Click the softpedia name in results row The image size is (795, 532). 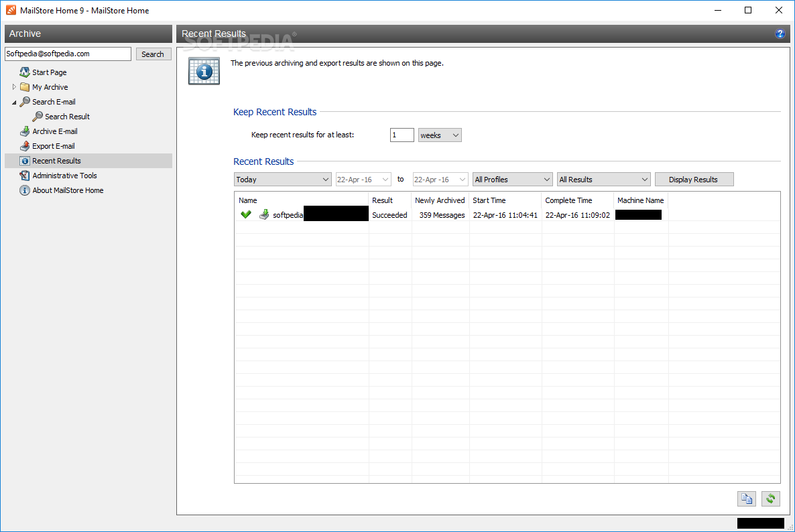(x=288, y=215)
